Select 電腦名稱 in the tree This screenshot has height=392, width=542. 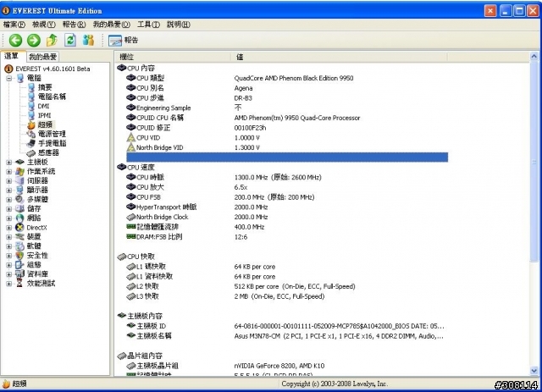[52, 97]
